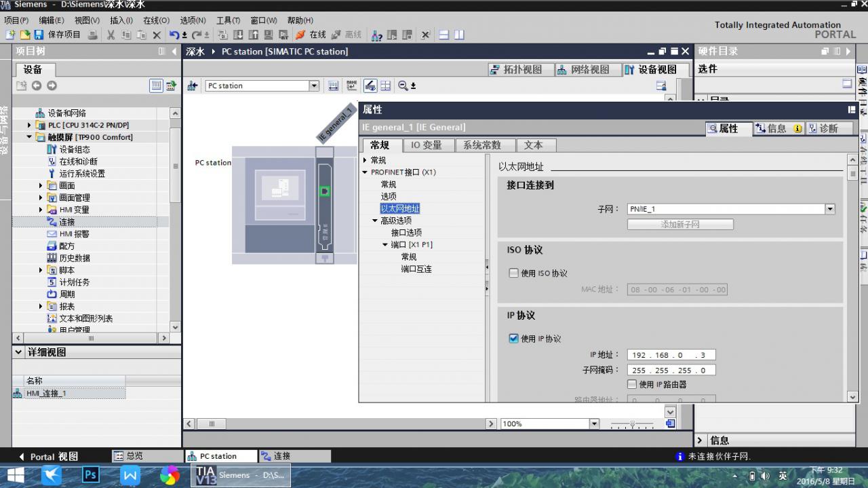Click the new project icon in toolbar

coord(10,35)
